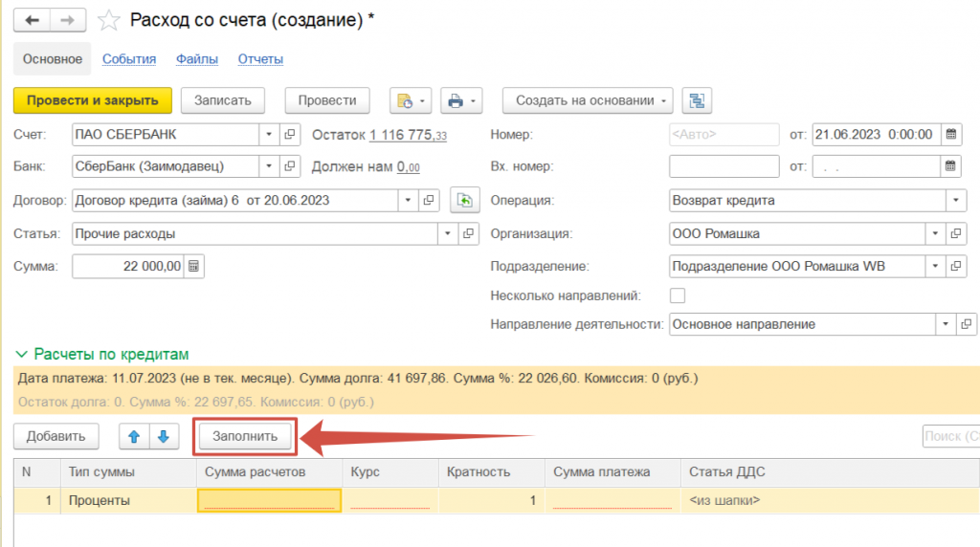Open the Файлы tab
Image resolution: width=980 pixels, height=547 pixels.
pyautogui.click(x=197, y=59)
